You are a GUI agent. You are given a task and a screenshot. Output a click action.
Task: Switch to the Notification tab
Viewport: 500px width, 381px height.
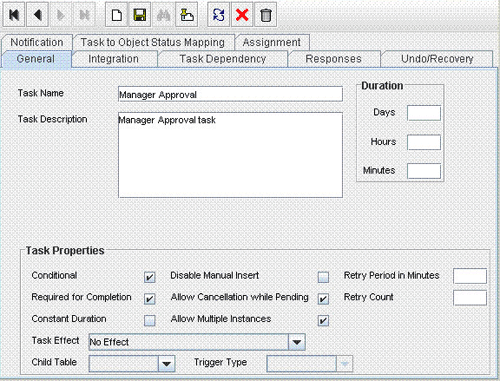tap(37, 42)
